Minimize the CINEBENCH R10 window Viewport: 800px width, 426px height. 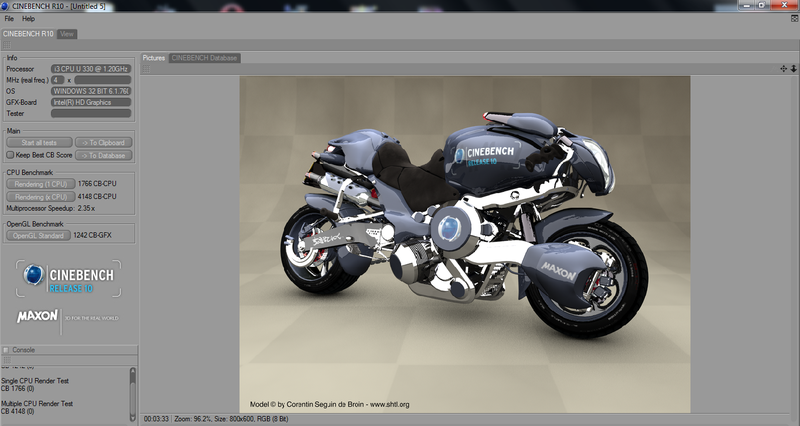click(x=747, y=5)
